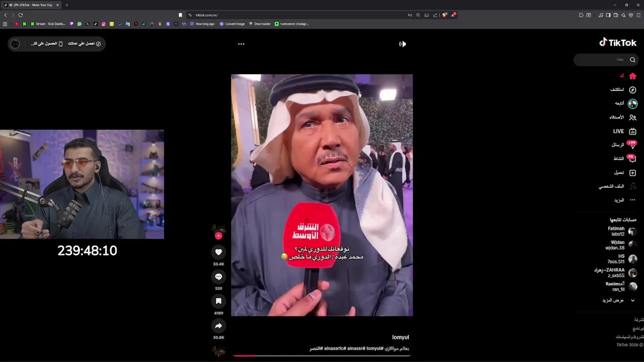Expand 'عرض المزيد' to see more followed accounts
The width and height of the screenshot is (644, 362).
click(619, 300)
